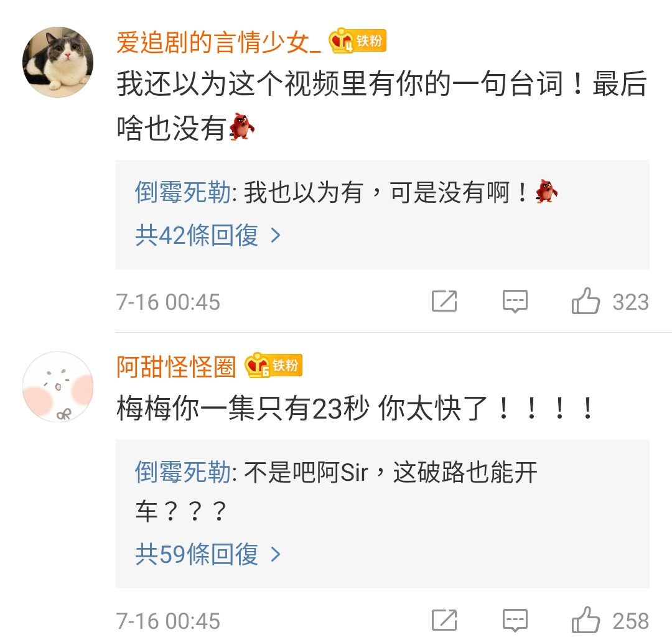This screenshot has width=672, height=640.
Task: Tap repost icon on first comment
Action: tap(444, 301)
